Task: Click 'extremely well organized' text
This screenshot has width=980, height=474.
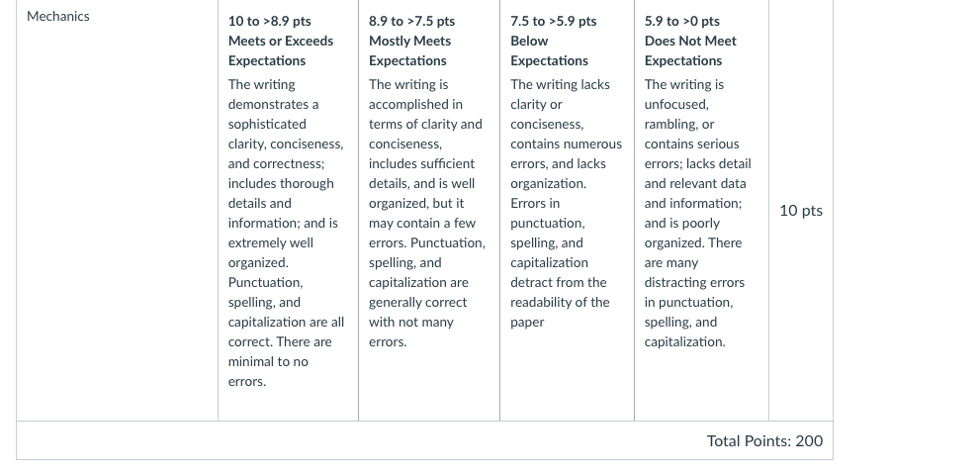Action: coord(271,252)
